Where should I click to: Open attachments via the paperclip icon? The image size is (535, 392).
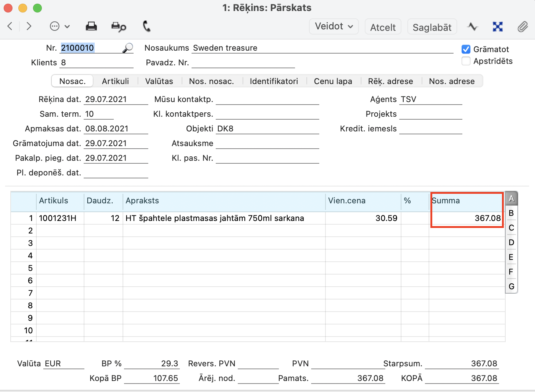click(x=523, y=27)
